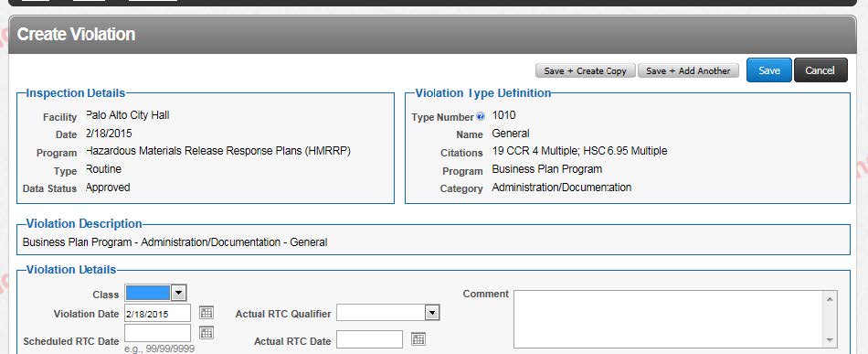The width and height of the screenshot is (868, 354).
Task: Click Administration/Documentation category value
Action: tap(561, 188)
